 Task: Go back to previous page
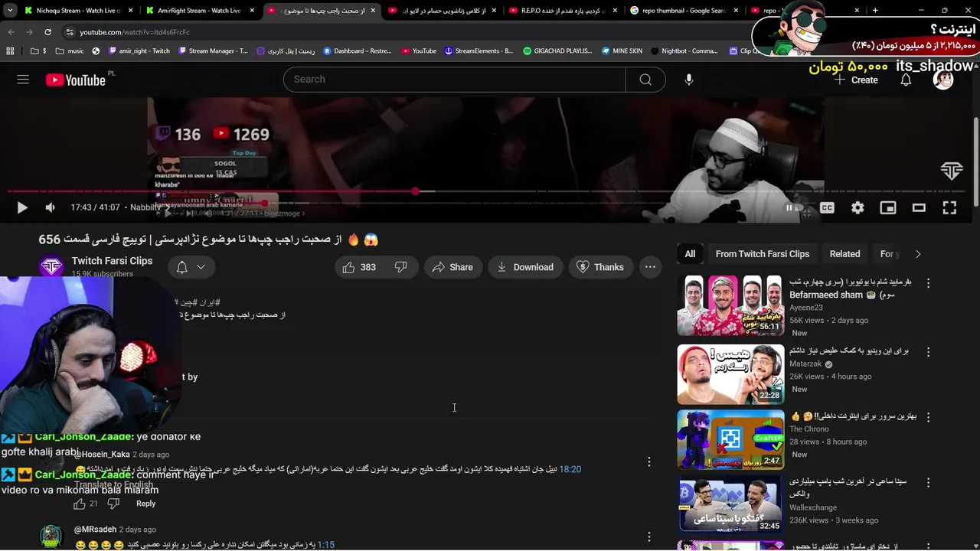(11, 32)
